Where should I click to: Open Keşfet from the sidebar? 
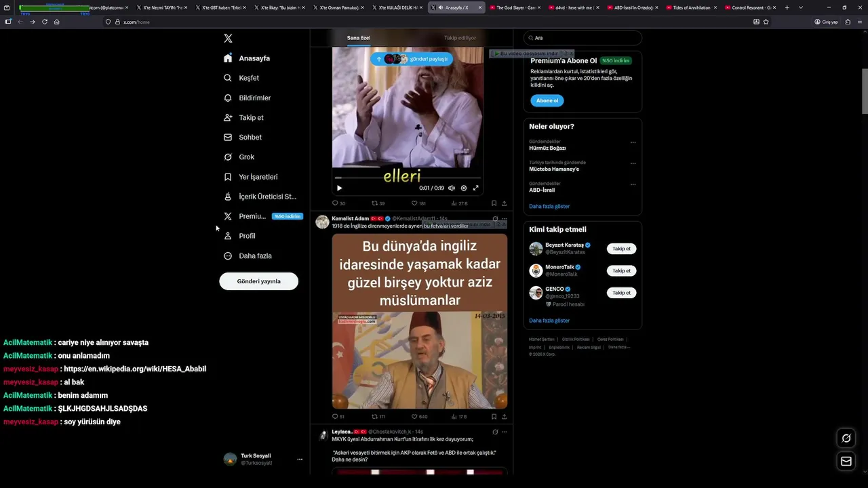(241, 78)
